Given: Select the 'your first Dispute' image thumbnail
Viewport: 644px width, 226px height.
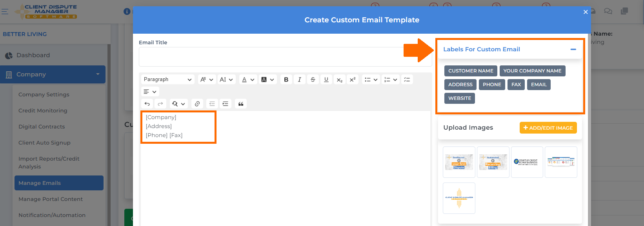Looking at the screenshot, I should [459, 162].
